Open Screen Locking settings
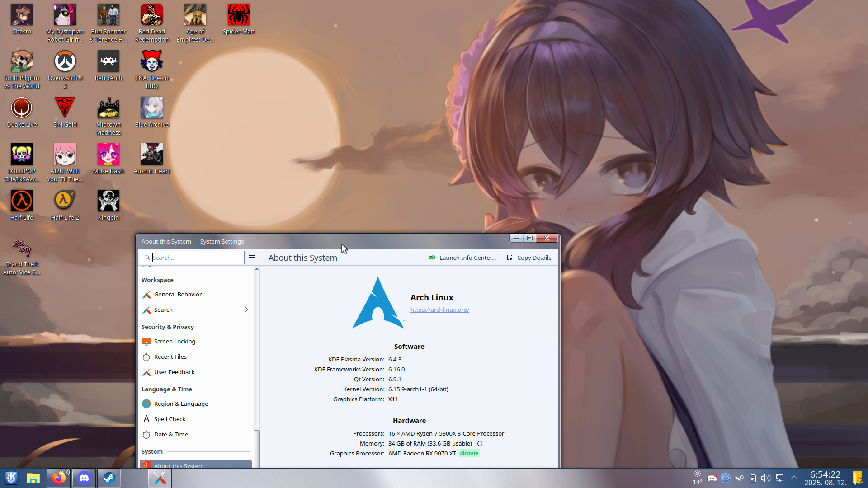 [195, 341]
